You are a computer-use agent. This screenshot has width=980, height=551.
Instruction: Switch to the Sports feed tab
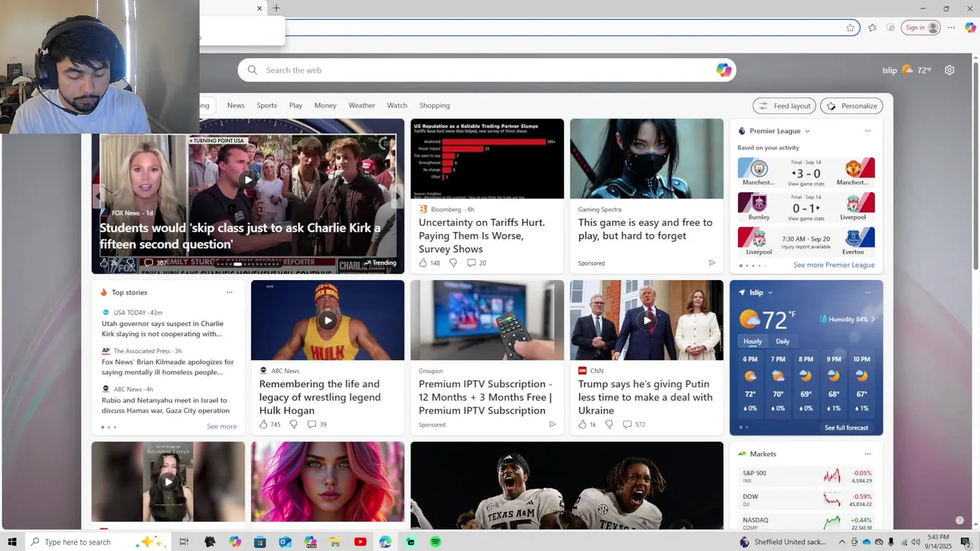pyautogui.click(x=266, y=106)
